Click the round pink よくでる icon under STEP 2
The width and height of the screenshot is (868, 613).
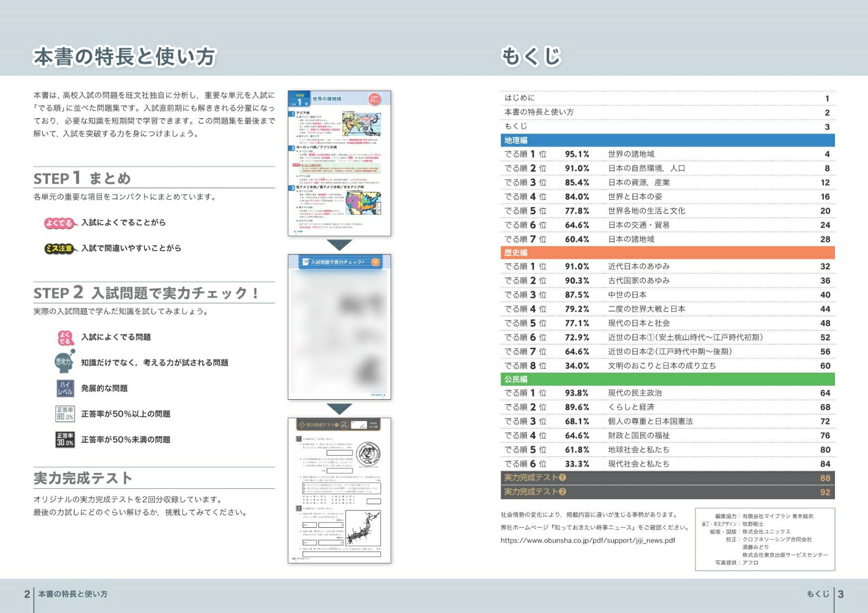tap(65, 337)
